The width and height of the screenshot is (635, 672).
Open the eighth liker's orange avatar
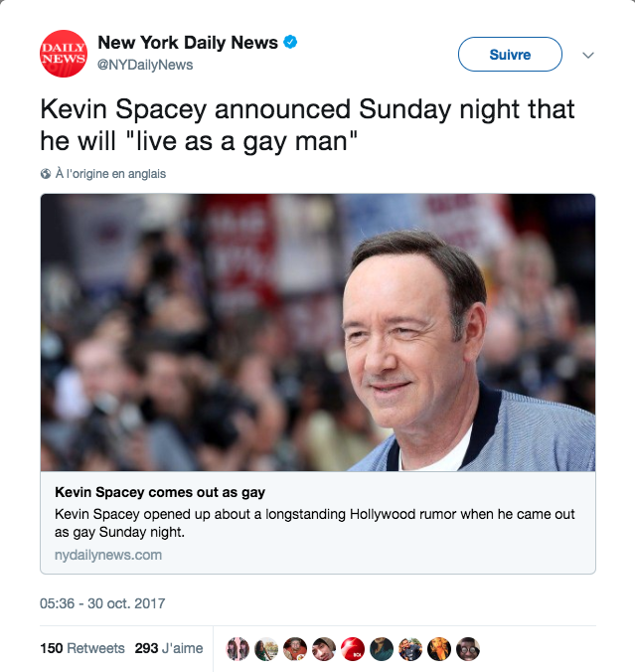coord(439,649)
